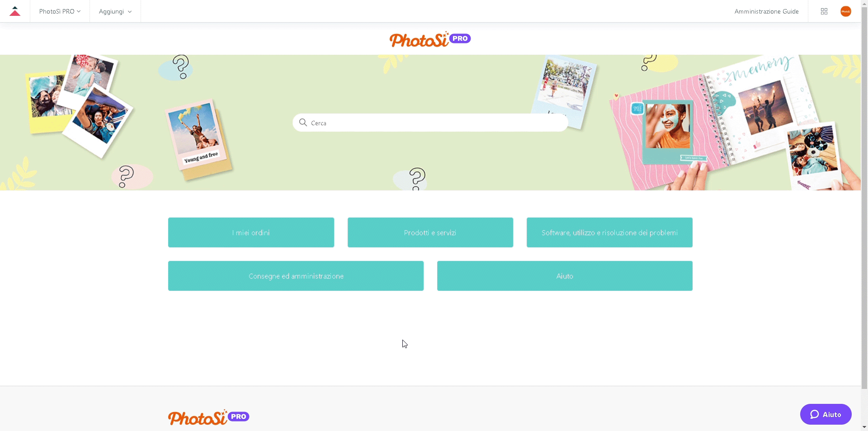Open Consegne ed amministrazione category

[x=296, y=276]
